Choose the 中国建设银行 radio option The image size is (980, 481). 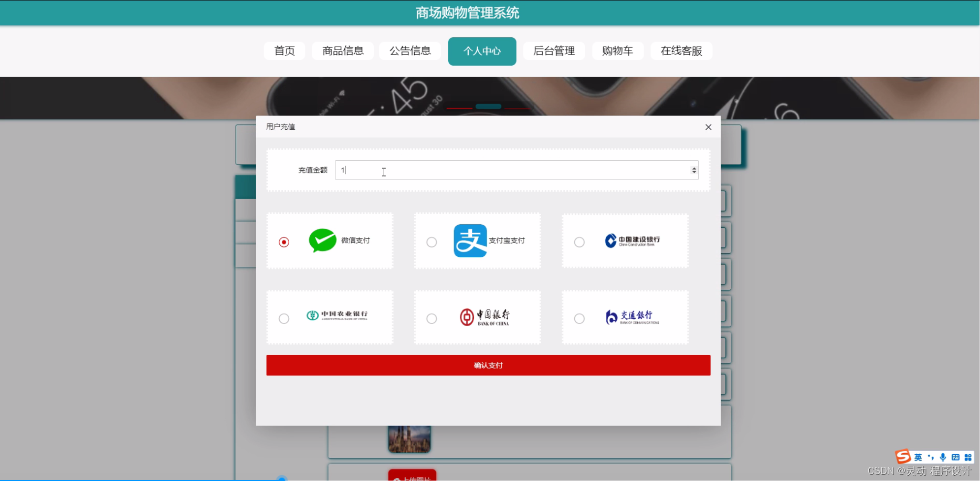[579, 242]
